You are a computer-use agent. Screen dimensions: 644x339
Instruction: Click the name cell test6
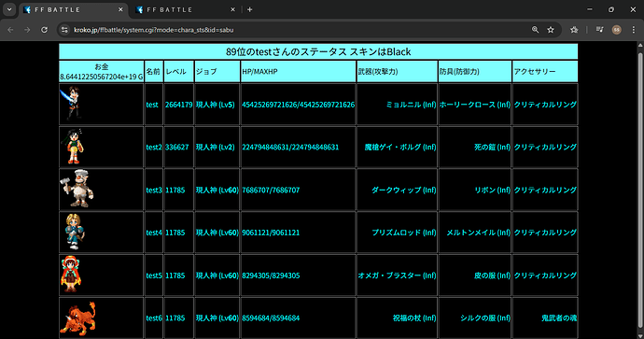pos(154,318)
